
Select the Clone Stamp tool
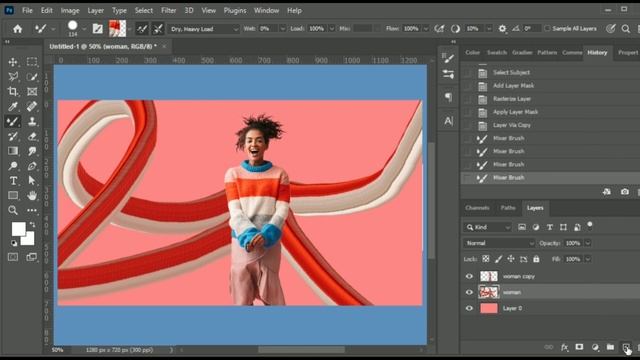[32, 121]
